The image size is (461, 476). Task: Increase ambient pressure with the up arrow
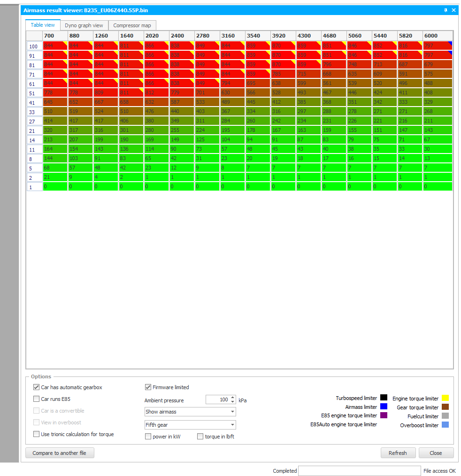[x=232, y=398]
